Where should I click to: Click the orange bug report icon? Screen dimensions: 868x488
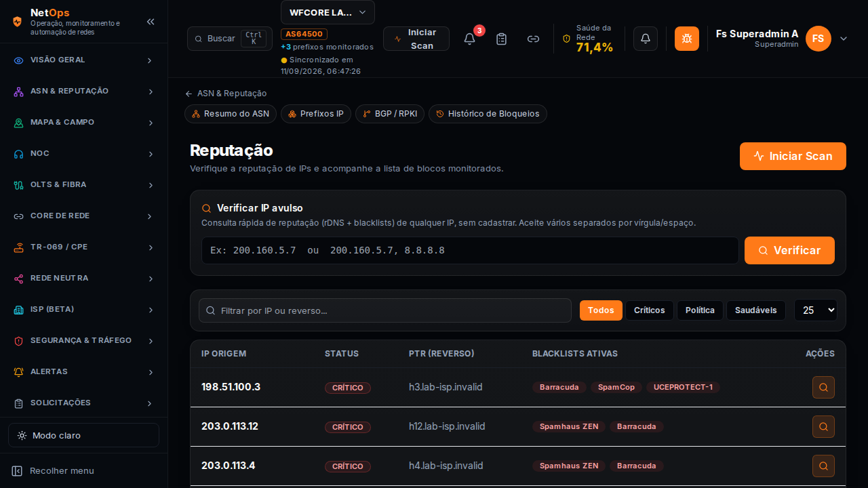tap(687, 39)
